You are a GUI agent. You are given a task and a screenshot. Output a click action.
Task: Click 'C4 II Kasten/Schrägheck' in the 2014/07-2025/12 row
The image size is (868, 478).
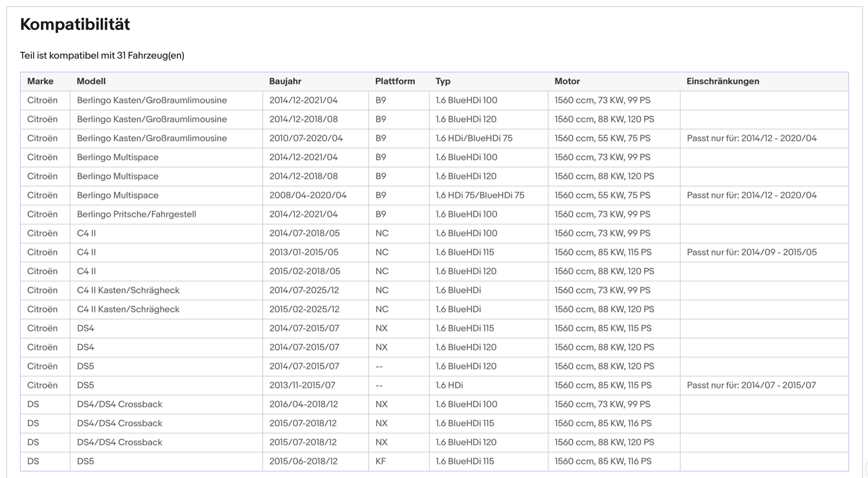(128, 290)
